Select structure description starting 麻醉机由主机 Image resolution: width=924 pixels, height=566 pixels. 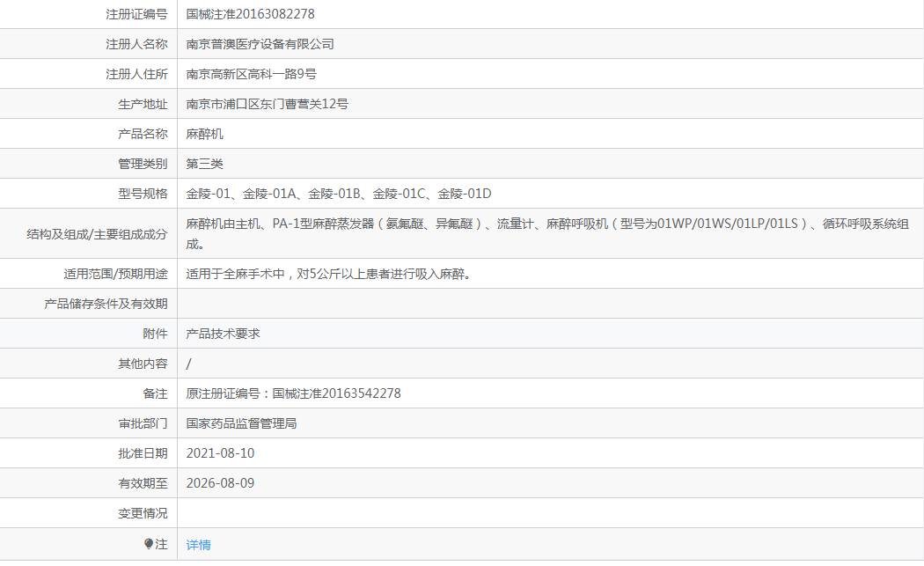[x=547, y=233]
